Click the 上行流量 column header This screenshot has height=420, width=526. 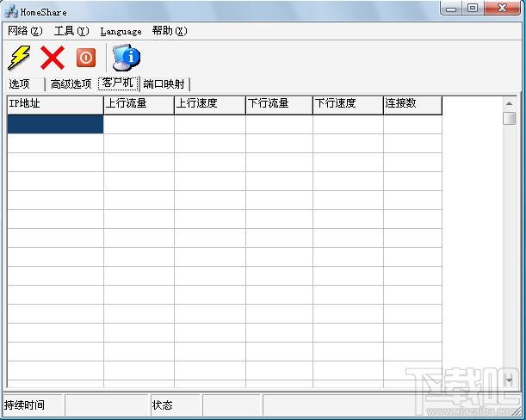pos(139,105)
